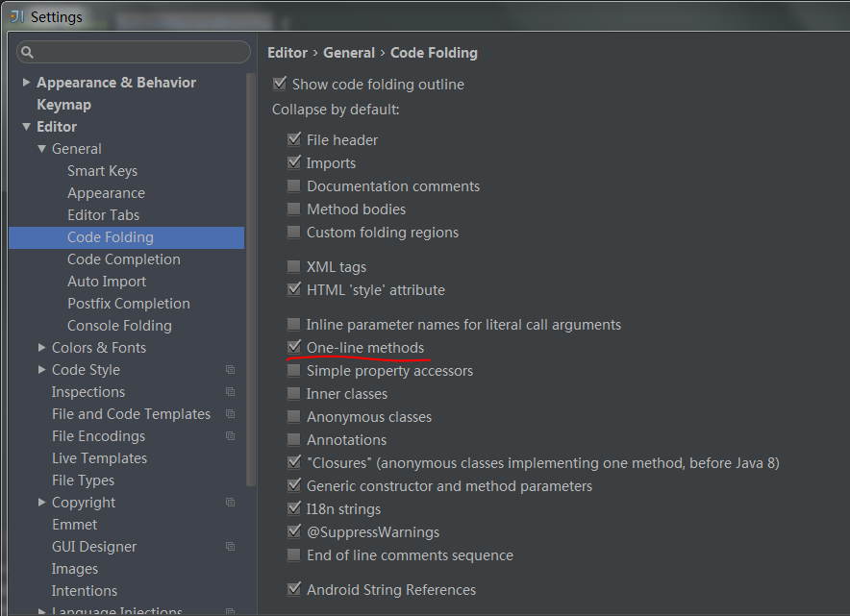Image resolution: width=850 pixels, height=616 pixels.
Task: Select Console Folding item
Action: coord(119,326)
